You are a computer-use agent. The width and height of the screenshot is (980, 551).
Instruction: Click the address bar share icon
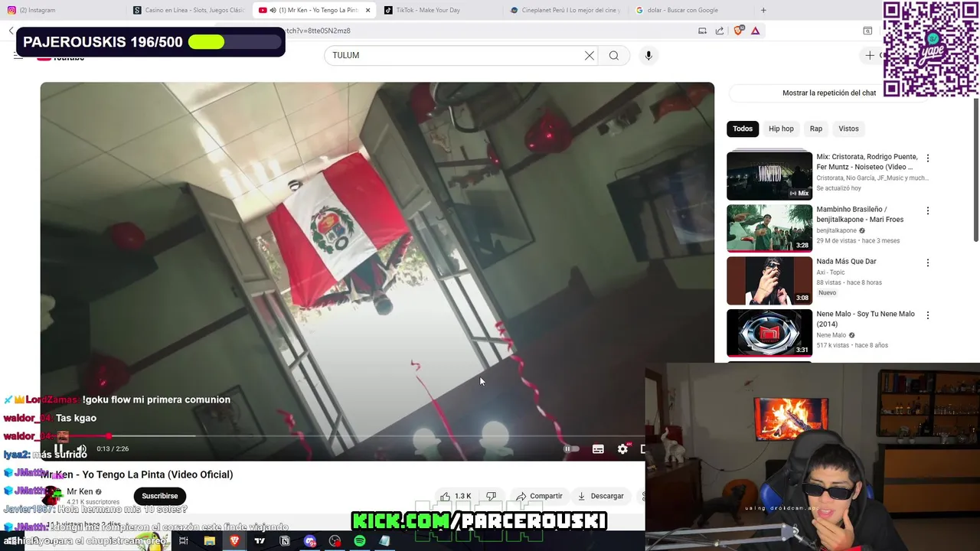720,31
